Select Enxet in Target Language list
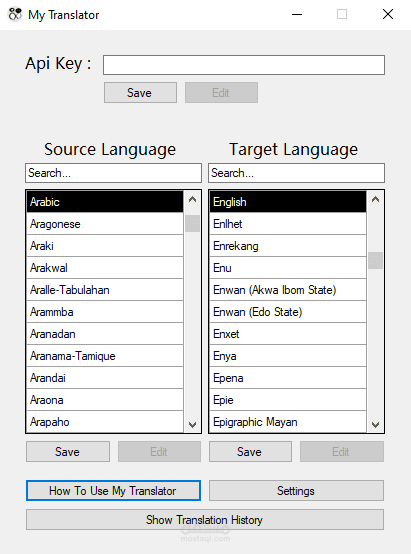Image resolution: width=411 pixels, height=554 pixels. pos(288,334)
